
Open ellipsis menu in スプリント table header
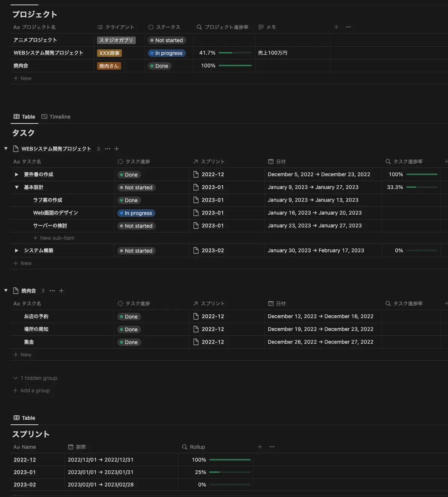point(272,447)
